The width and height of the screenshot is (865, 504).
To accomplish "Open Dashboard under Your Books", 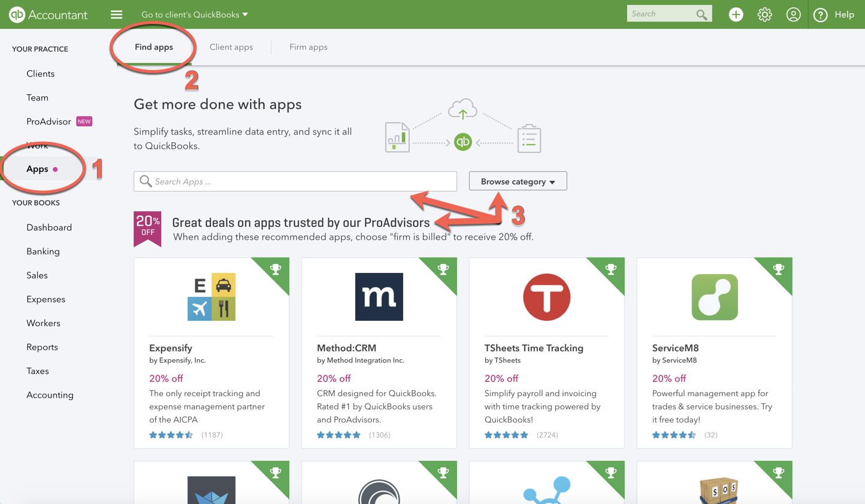I will coord(49,227).
